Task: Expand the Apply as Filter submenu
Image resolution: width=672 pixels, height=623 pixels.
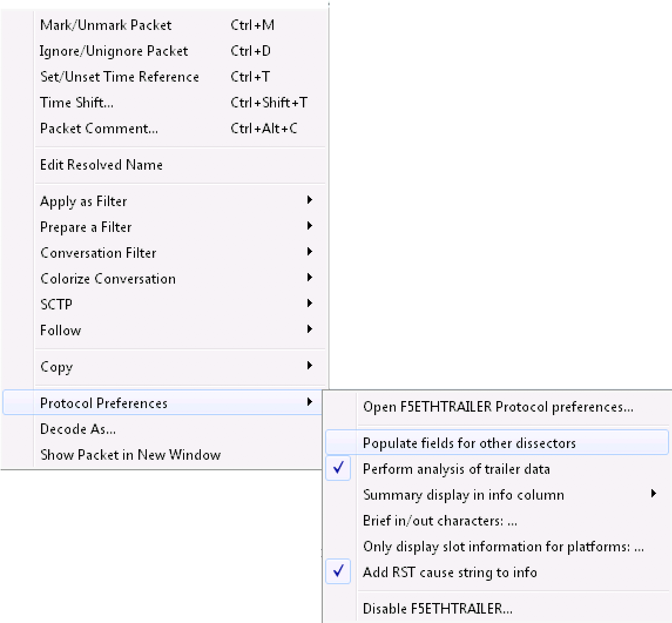Action: pos(164,201)
